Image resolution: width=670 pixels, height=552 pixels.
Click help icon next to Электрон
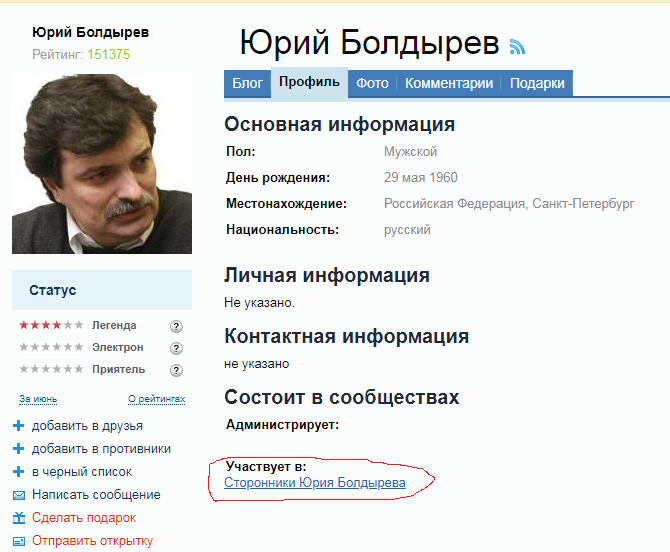176,348
